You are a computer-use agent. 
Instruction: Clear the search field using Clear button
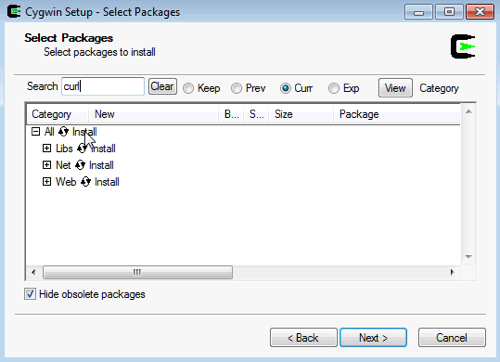point(162,87)
